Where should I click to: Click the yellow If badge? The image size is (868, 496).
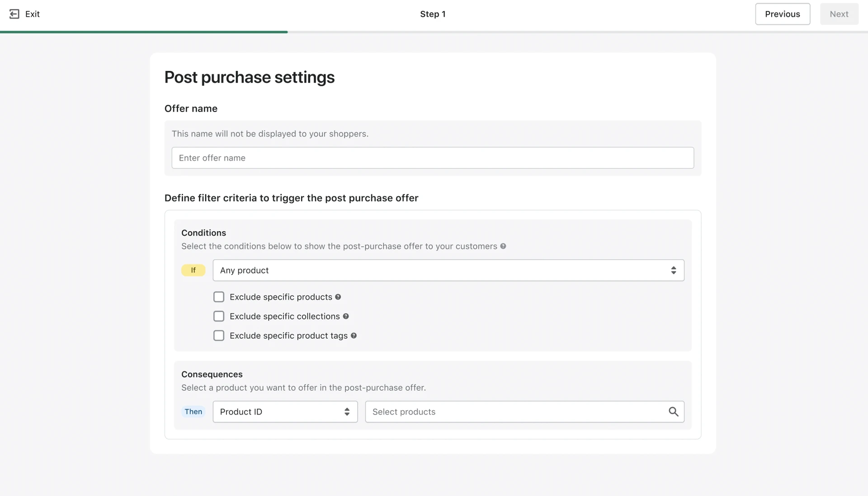[x=193, y=270]
